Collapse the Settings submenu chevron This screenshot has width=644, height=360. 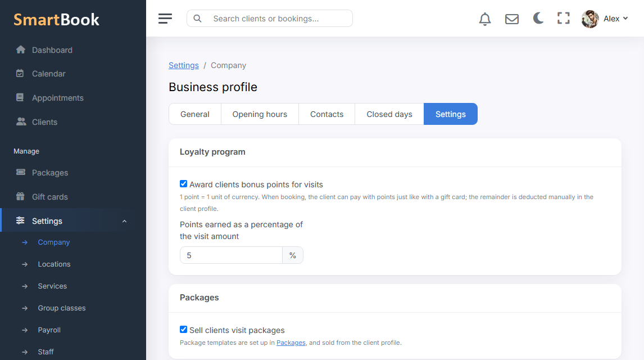click(124, 221)
